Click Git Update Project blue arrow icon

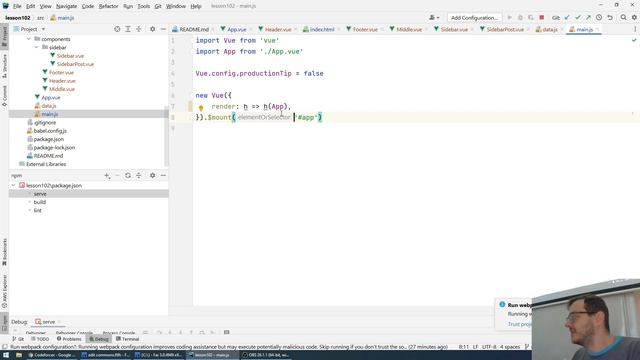[x=567, y=18]
